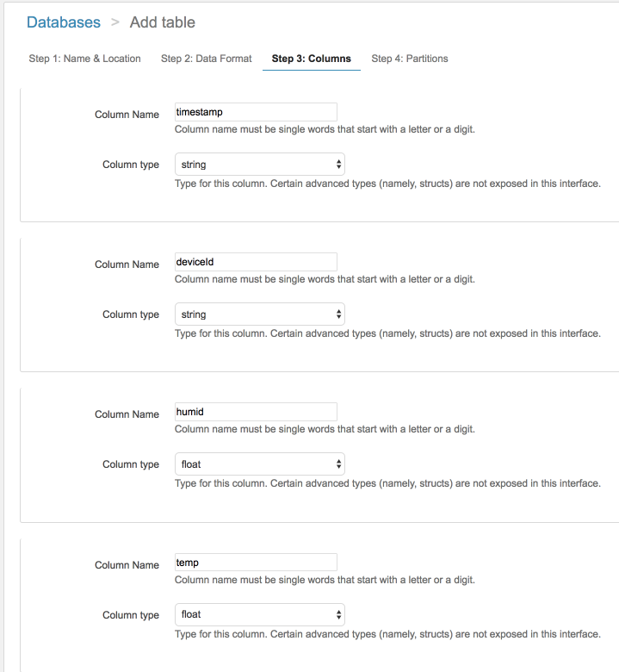
Task: Focus the humid column name input
Action: tap(256, 412)
